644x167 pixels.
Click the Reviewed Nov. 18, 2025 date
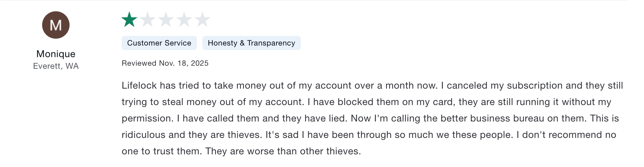click(165, 63)
